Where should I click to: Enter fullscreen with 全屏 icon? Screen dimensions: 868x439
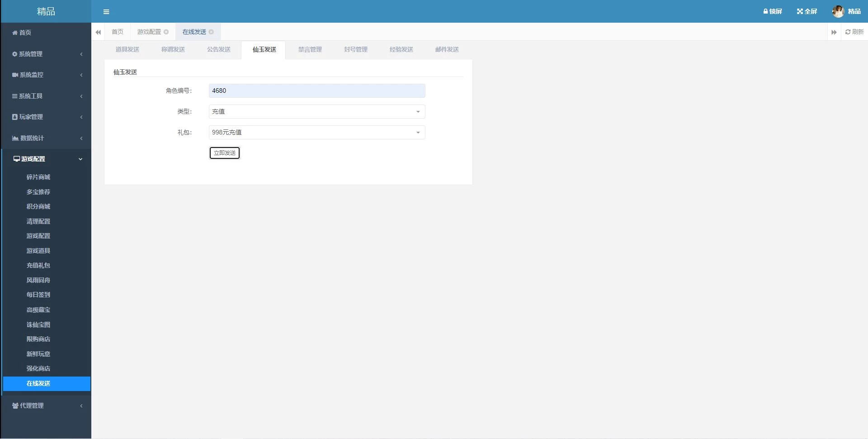tap(800, 11)
